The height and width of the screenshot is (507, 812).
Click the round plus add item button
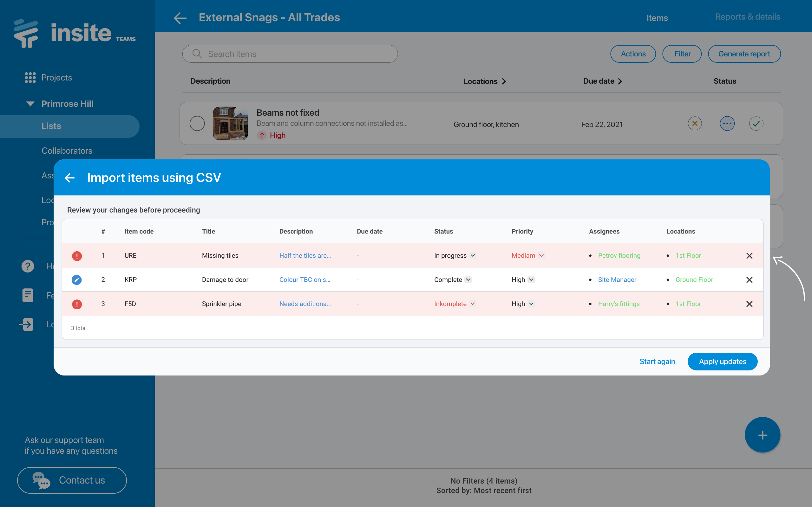coord(762,435)
